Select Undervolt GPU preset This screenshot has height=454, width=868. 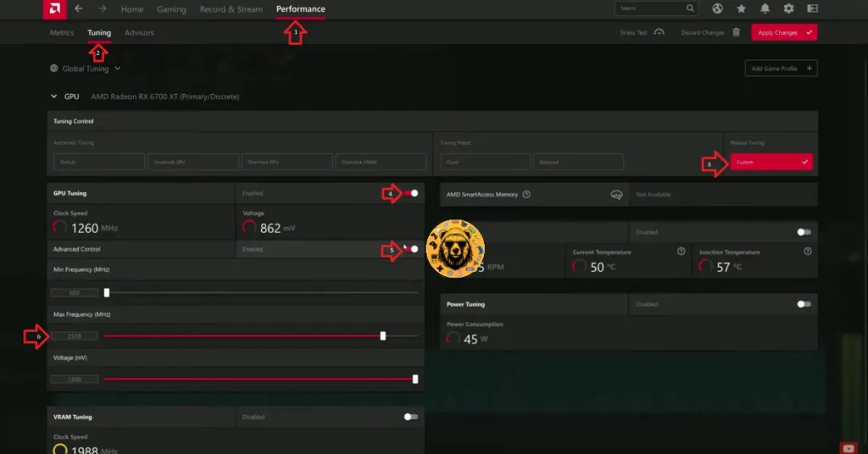point(193,162)
